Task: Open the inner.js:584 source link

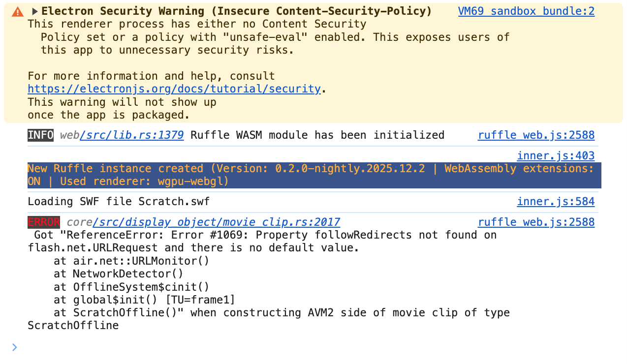Action: (x=556, y=202)
